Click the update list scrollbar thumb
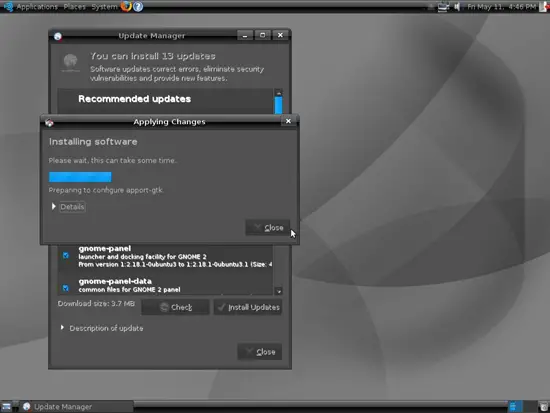The height and width of the screenshot is (413, 550). (x=279, y=105)
